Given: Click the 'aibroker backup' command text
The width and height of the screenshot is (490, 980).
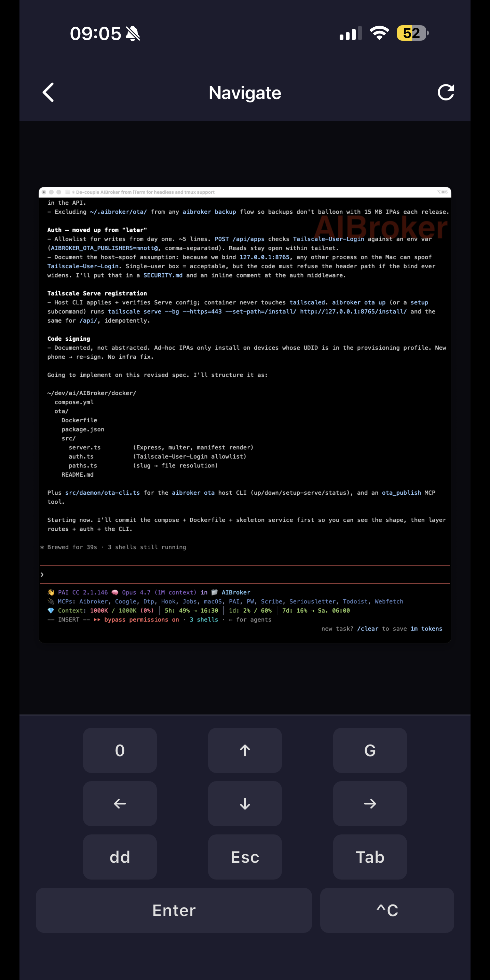Looking at the screenshot, I should (x=209, y=212).
